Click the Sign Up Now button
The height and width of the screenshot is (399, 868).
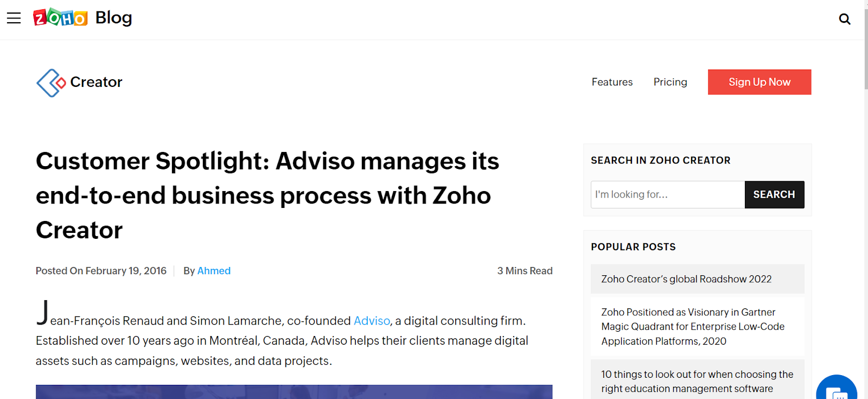(x=759, y=82)
